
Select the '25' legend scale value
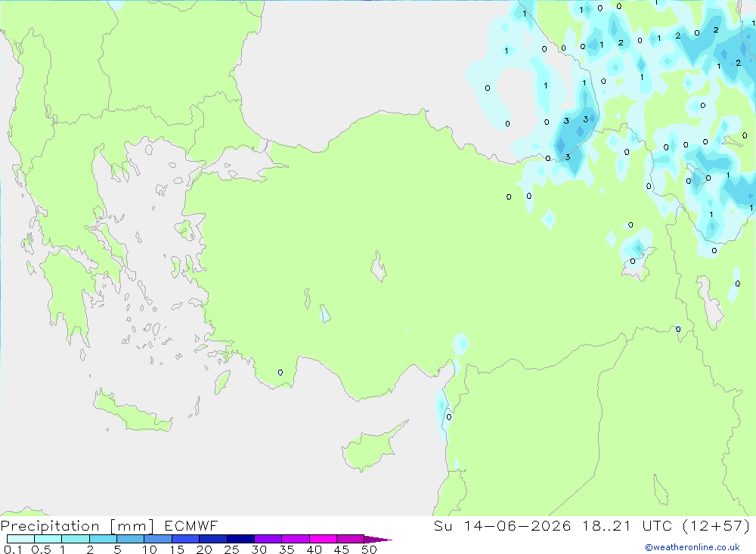click(231, 549)
